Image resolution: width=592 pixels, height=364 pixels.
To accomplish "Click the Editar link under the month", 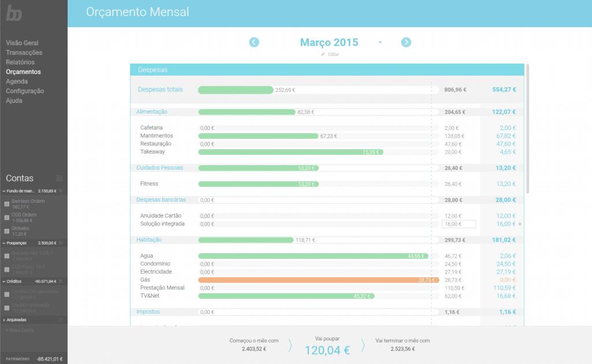I will point(333,54).
